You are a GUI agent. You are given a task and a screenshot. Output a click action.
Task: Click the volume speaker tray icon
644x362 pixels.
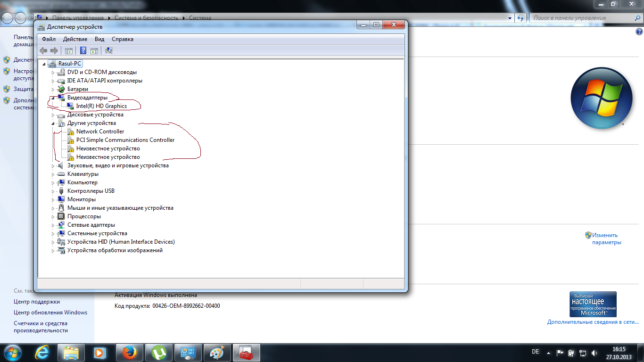(594, 353)
